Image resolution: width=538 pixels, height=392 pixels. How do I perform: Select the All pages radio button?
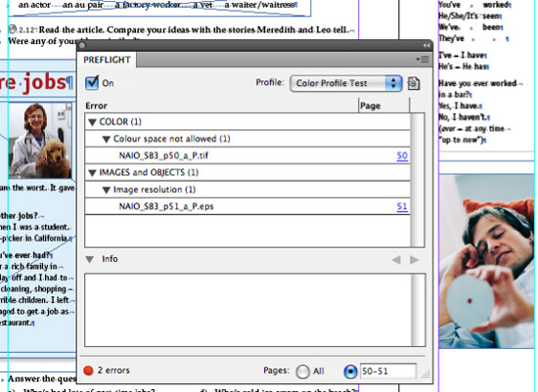click(x=302, y=371)
